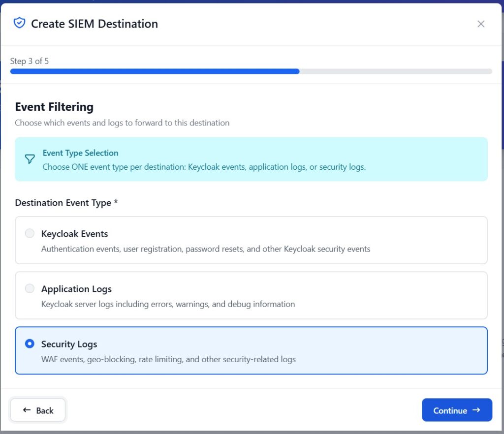
Task: Click the right arrow icon in the Continue button
Action: pos(476,410)
